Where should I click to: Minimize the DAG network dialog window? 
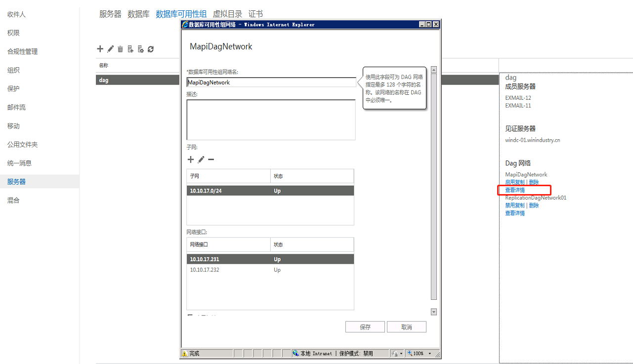tap(422, 24)
